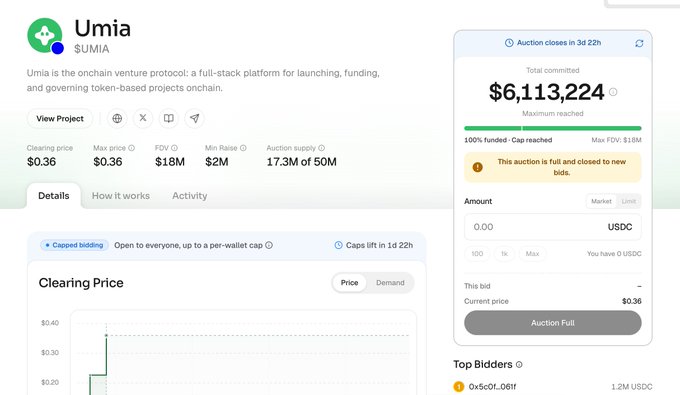The image size is (680, 395).
Task: Open the Activity tab
Action: pos(190,196)
